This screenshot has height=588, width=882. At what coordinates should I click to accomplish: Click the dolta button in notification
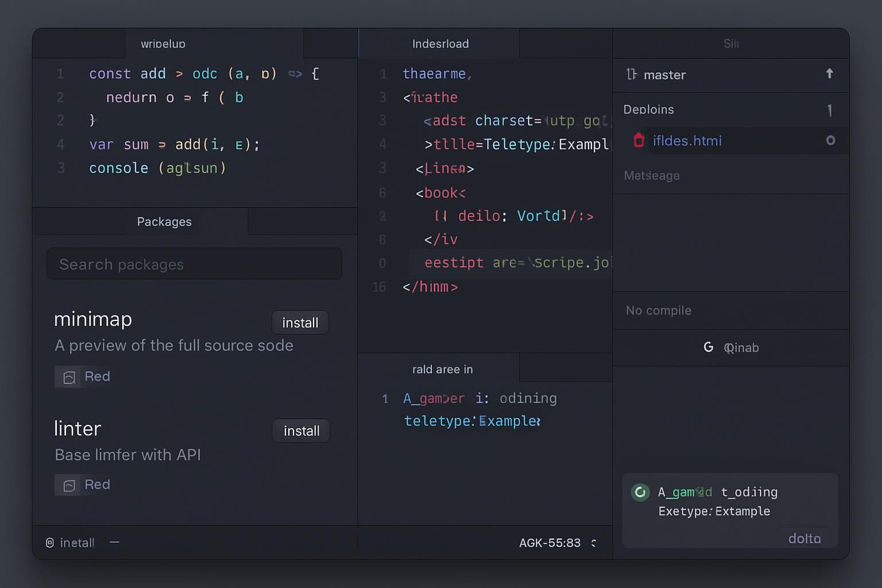coord(804,538)
